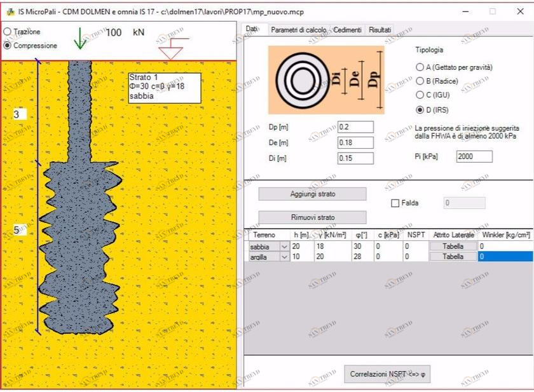Screen dimensions: 534x392
Task: Click the green load arrow icon
Action: pyautogui.click(x=80, y=39)
